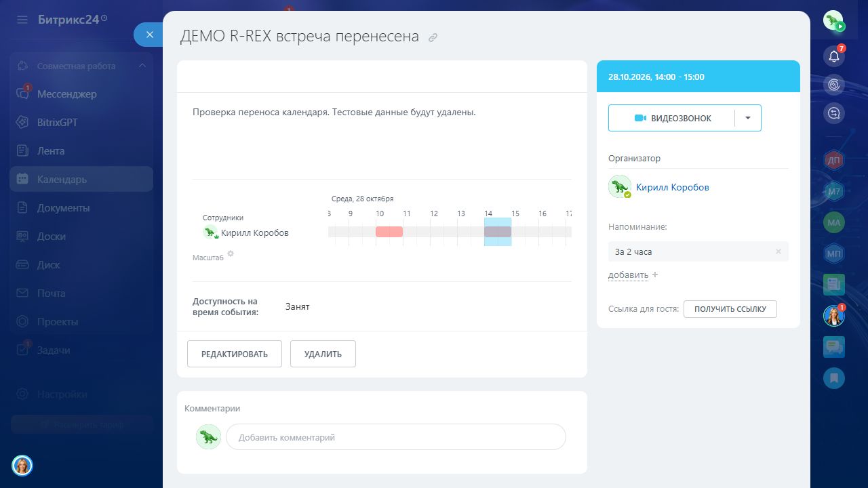Open the user profile avatar at top right
Viewport: 868px width, 488px height.
point(833,21)
